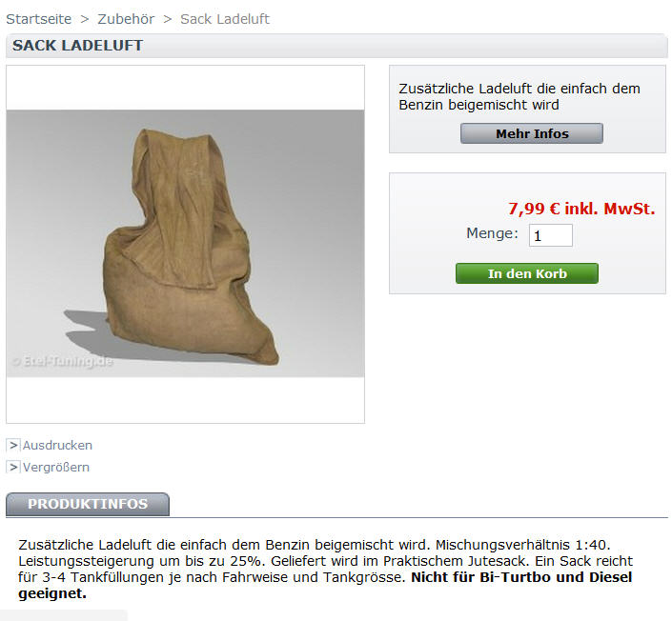Click the jute sack product image
The height and width of the screenshot is (621, 672).
pos(186,244)
